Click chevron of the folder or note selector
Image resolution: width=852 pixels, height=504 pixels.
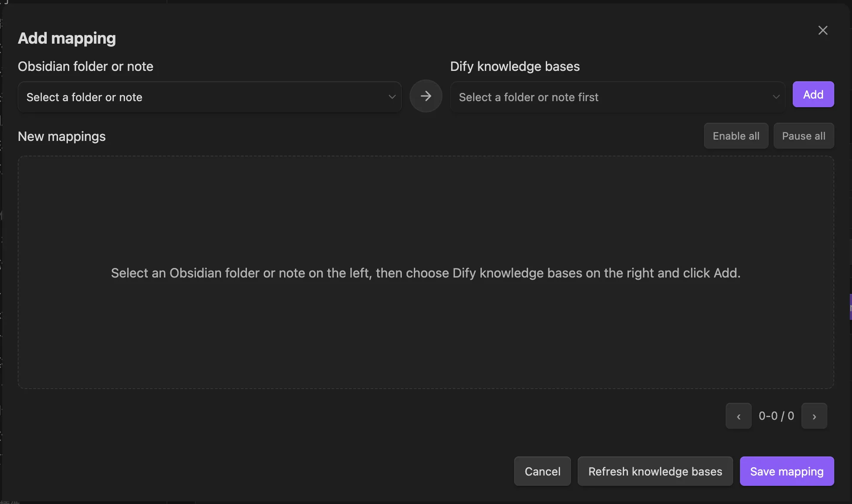[x=392, y=97]
